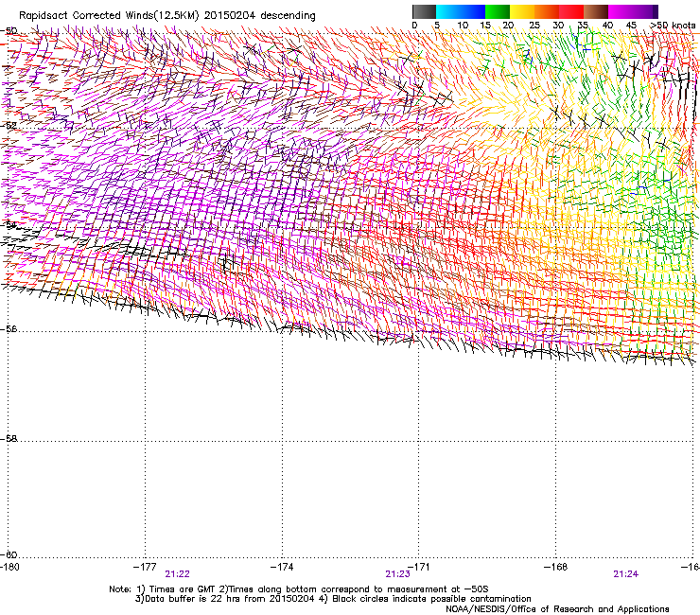The image size is (700, 615).
Task: Click the gray 0-5 knots legend swatch
Action: [x=424, y=11]
